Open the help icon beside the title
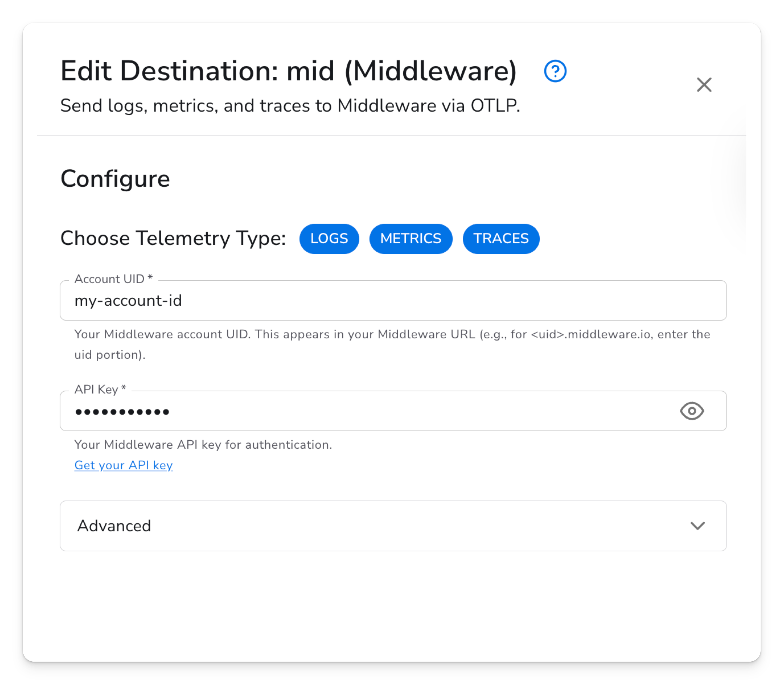 555,72
